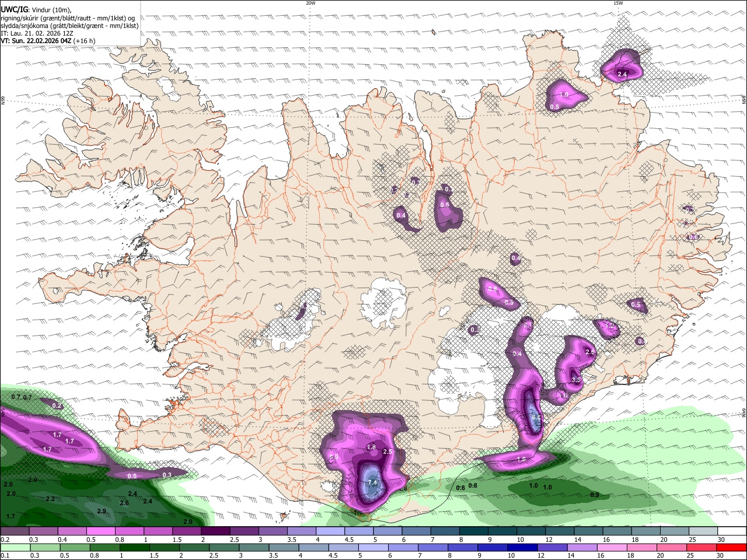The height and width of the screenshot is (560, 747).
Task: Click the 15W longitude label
Action: [618, 3]
